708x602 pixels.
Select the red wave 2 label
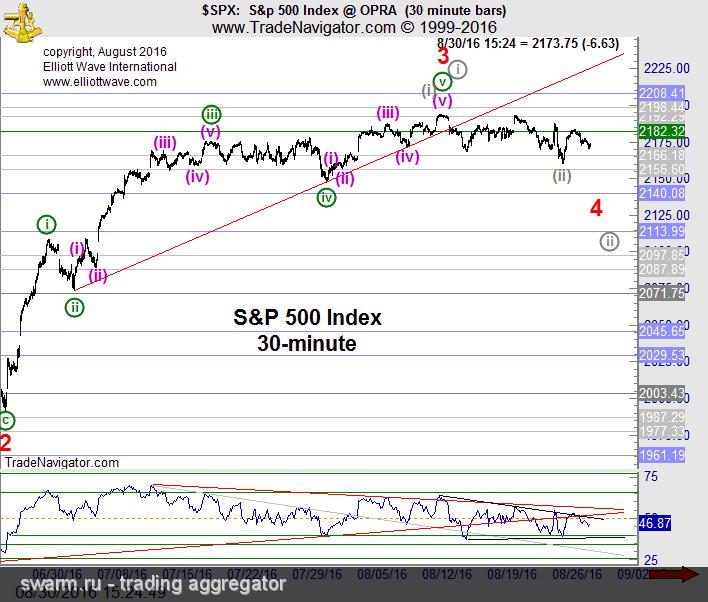6,442
